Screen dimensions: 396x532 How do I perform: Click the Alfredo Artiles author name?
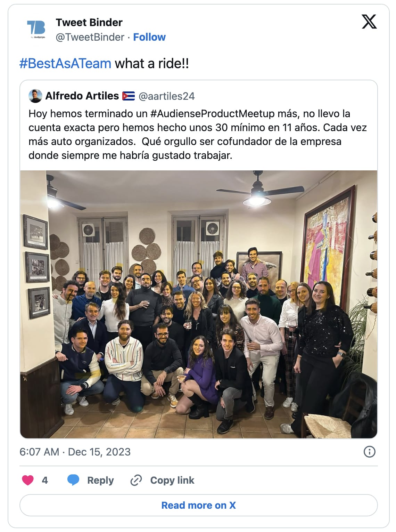82,96
